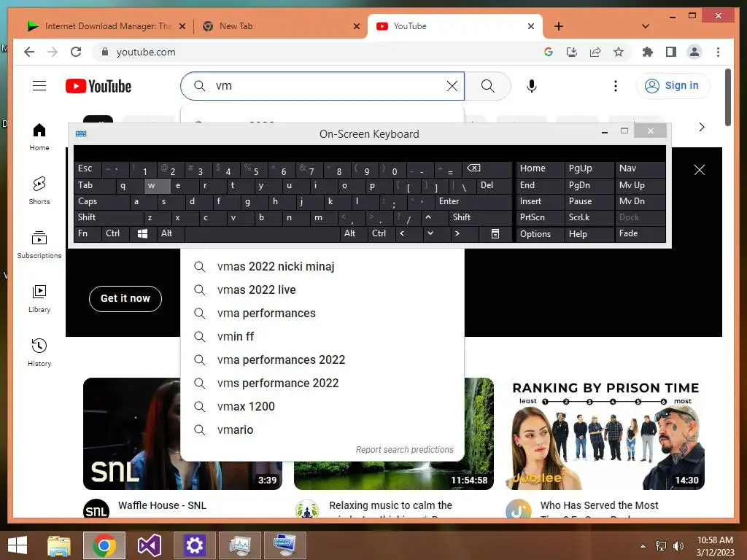
Task: Click the youtube.com address bar
Action: click(x=314, y=52)
